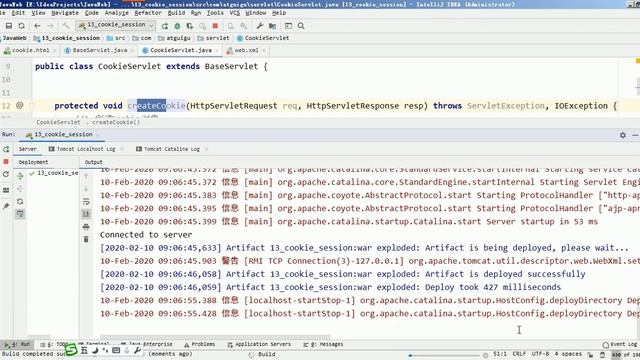
Task: Click the servlet breadcrumb folder
Action: 213,38
